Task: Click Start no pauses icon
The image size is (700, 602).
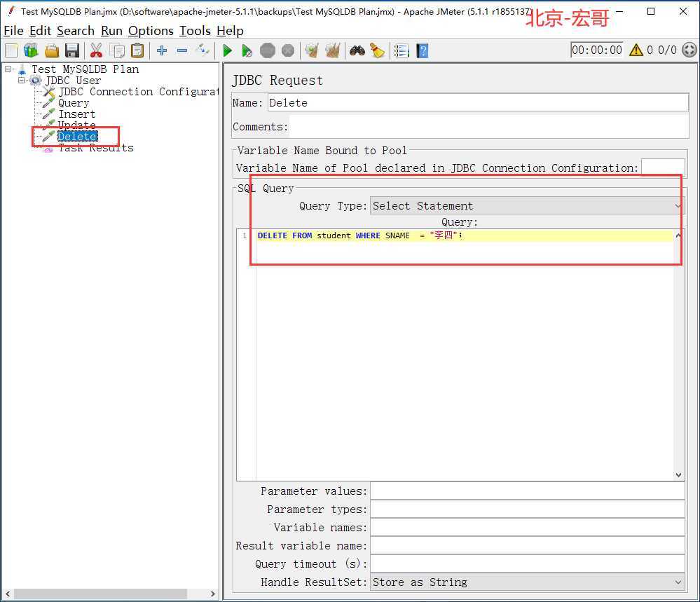Action: (x=247, y=50)
